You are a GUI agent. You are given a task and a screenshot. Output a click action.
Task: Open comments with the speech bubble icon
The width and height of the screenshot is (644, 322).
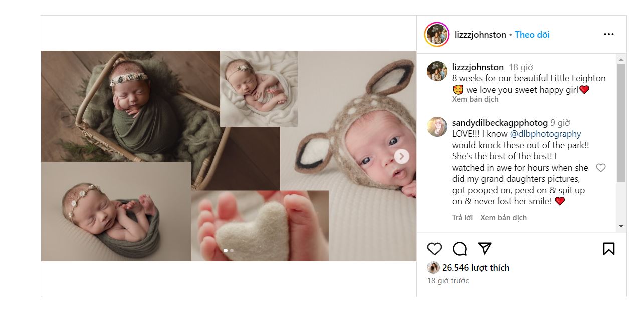pos(460,249)
